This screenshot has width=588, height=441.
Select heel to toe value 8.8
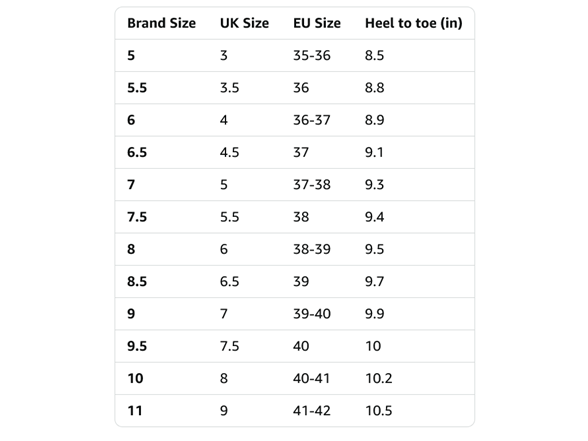(374, 88)
